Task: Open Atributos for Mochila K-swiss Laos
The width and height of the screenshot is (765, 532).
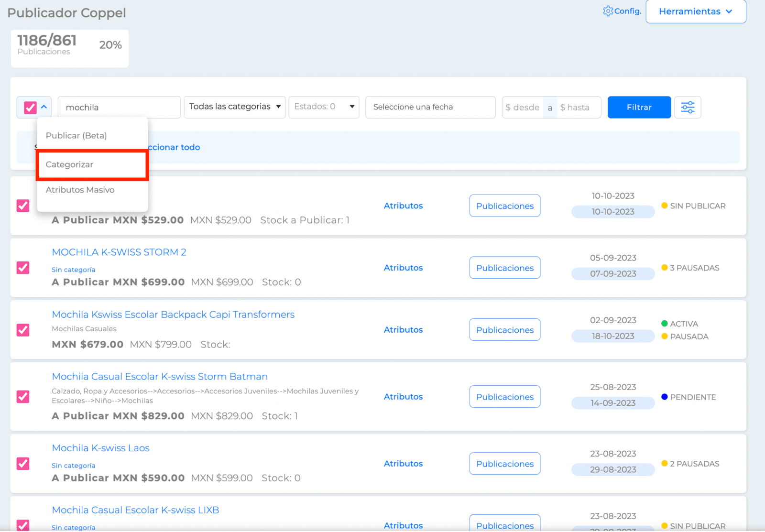Action: tap(403, 464)
